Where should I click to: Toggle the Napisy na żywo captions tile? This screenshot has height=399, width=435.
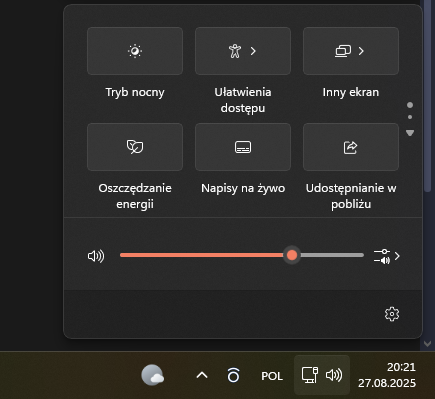coord(243,147)
